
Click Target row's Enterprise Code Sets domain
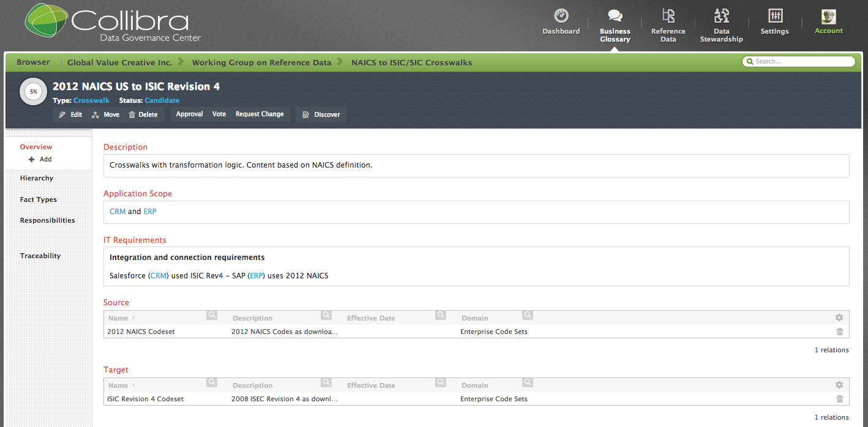coord(494,399)
